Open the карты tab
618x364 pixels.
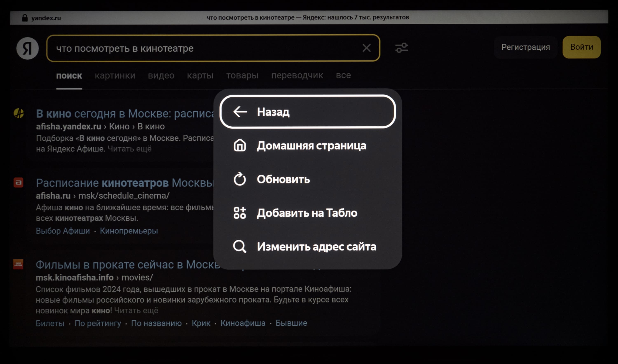[x=200, y=76]
